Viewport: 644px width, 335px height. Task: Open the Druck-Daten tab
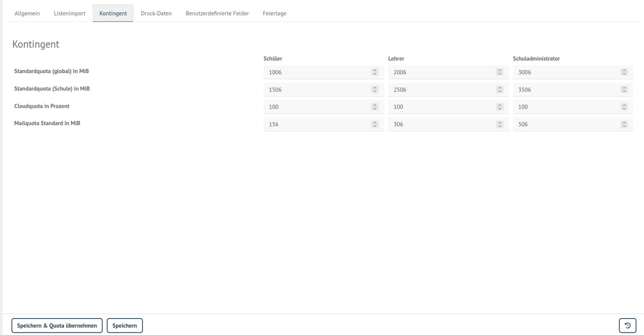156,13
